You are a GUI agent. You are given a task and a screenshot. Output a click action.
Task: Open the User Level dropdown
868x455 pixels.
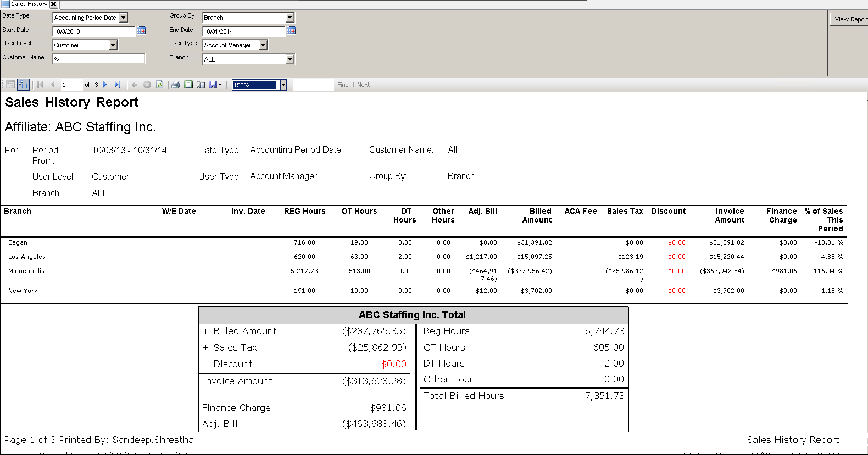[113, 45]
